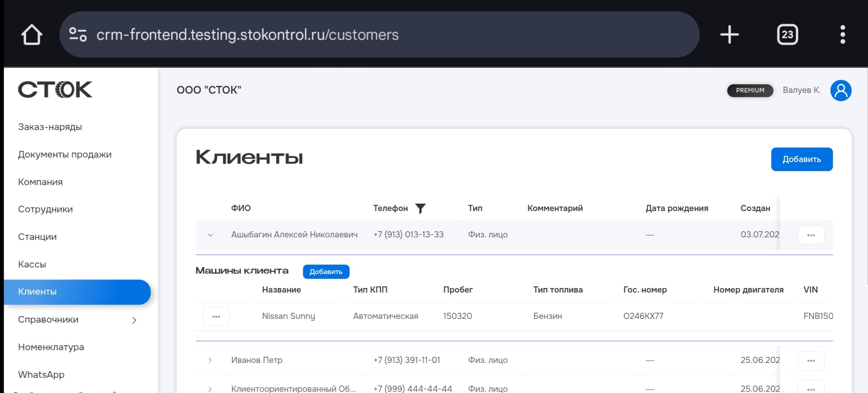
Task: Open actions menu for Nissan Sunny row
Action: click(x=216, y=316)
